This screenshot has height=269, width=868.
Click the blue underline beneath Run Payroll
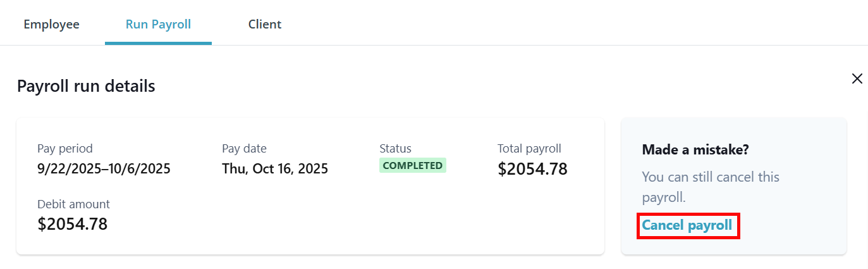[158, 43]
